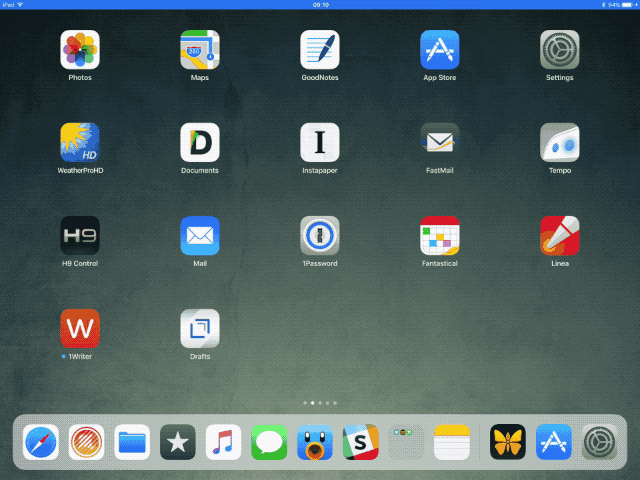Open Safari from the dock
Viewport: 640px width, 480px height.
coord(40,442)
